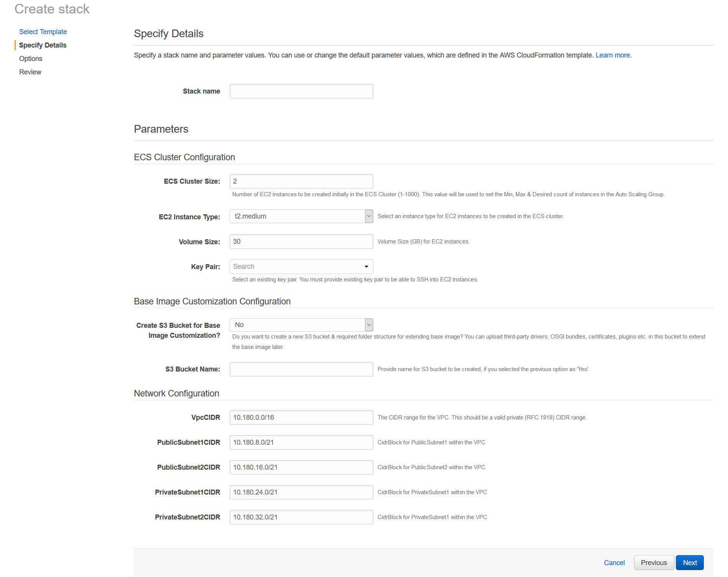Screen dimensions: 728x577
Task: Click the Previous button
Action: coord(654,562)
